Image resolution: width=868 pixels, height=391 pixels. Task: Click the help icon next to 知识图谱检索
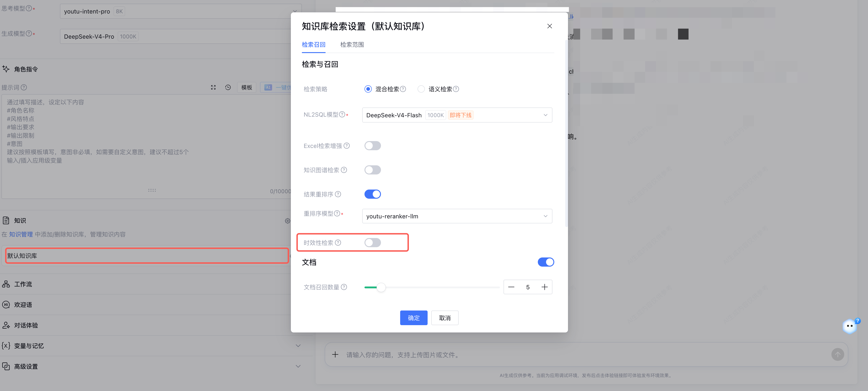(x=344, y=170)
